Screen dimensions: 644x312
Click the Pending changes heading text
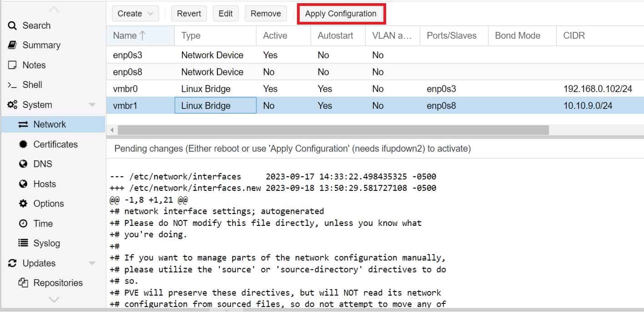(292, 148)
